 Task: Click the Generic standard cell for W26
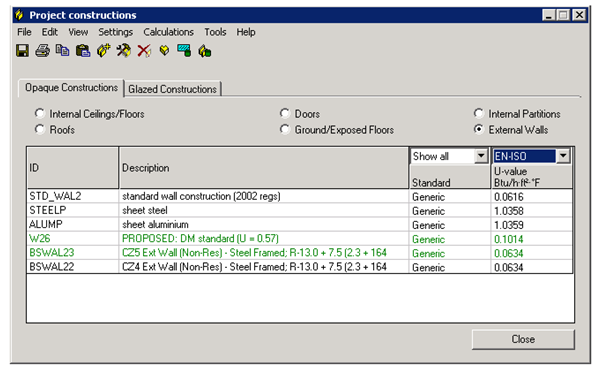coord(449,239)
